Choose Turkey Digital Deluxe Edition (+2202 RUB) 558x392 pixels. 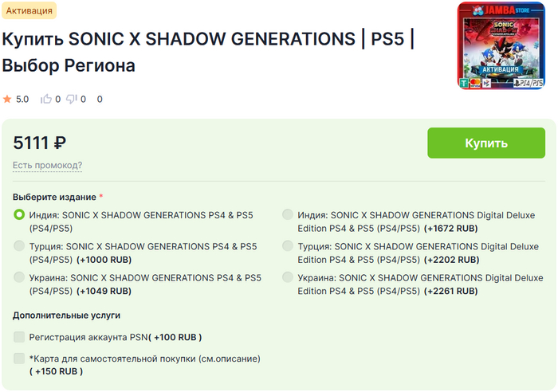tap(287, 247)
